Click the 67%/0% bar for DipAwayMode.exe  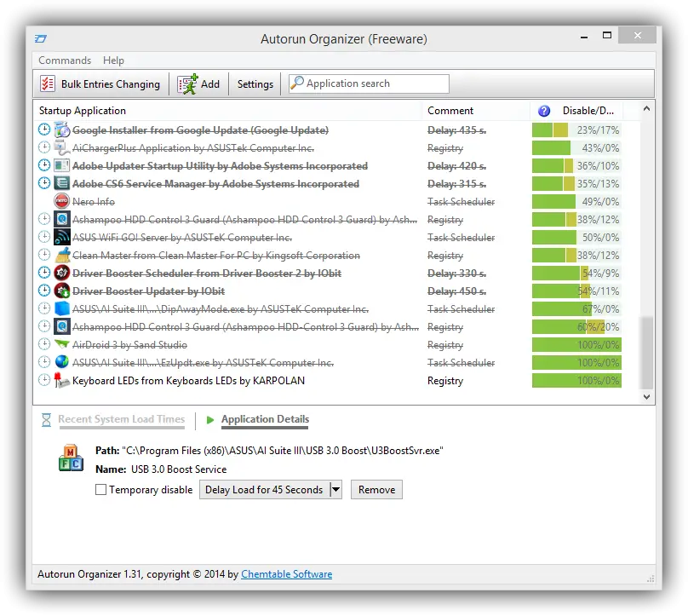(x=576, y=308)
